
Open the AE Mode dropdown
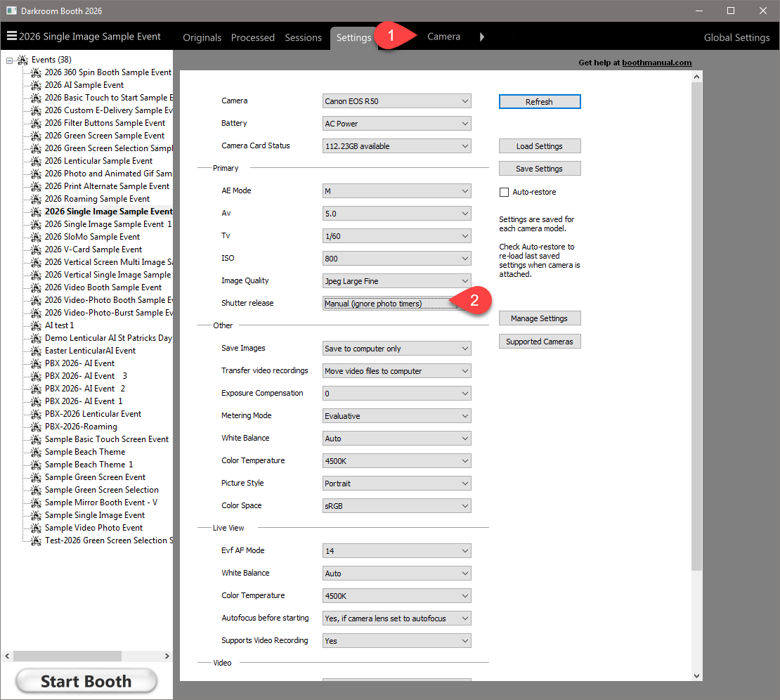396,191
